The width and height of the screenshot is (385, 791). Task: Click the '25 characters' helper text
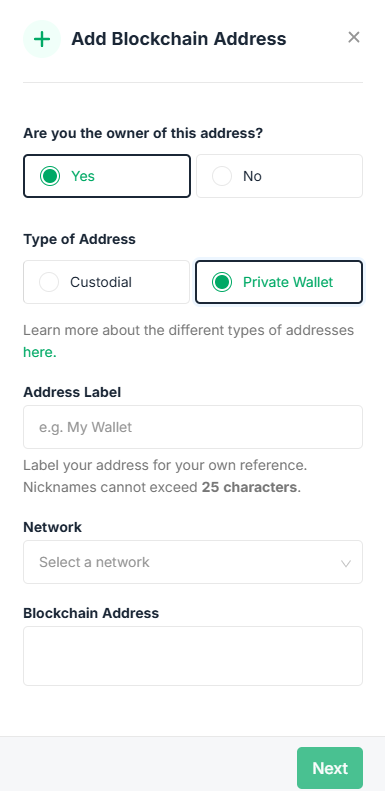[249, 487]
